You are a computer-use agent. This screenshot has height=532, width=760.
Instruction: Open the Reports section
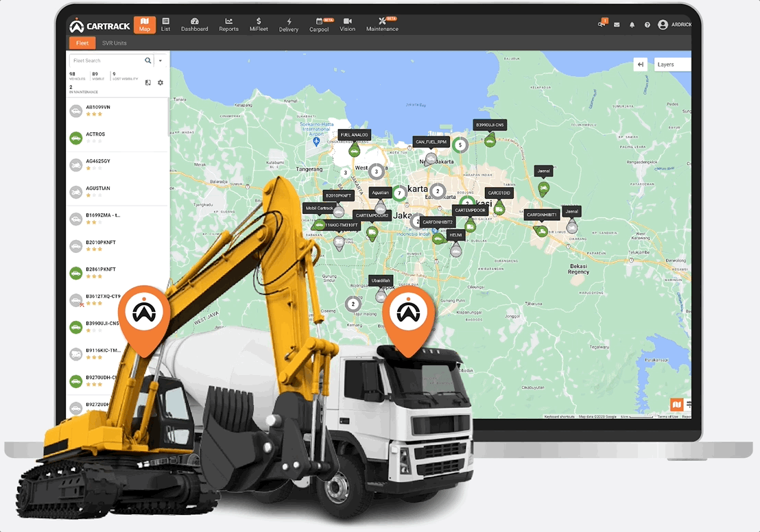tap(229, 24)
